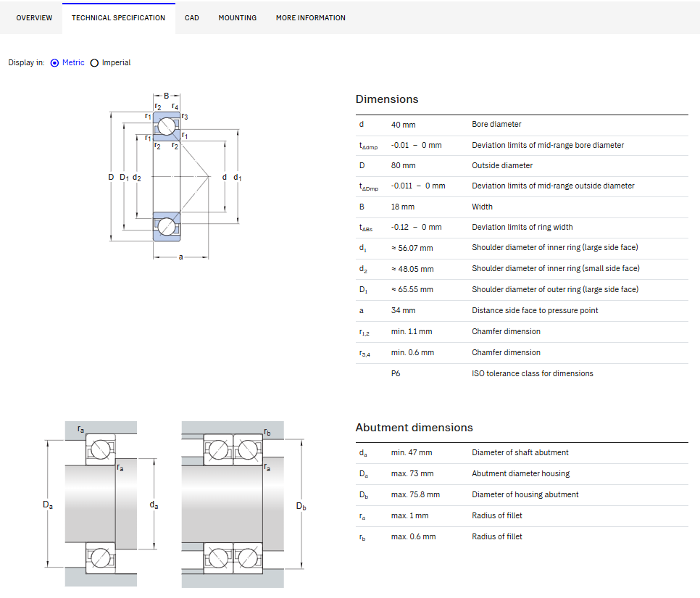Click the Bore diameter row
The height and width of the screenshot is (598, 700).
coord(522,125)
